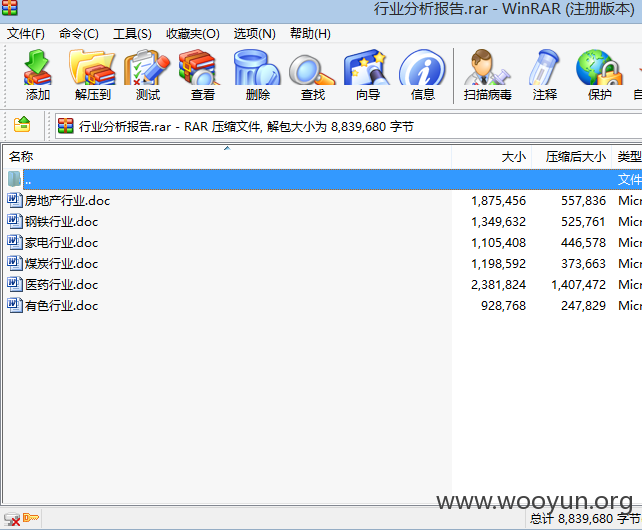Click the Word icon of 房地产行业.doc

click(15, 200)
